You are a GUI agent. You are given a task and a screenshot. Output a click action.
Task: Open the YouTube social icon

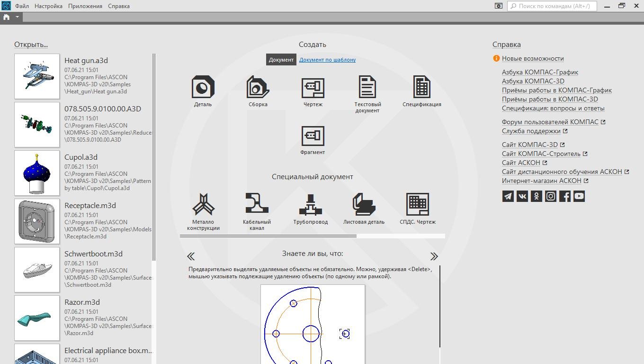[x=579, y=196]
